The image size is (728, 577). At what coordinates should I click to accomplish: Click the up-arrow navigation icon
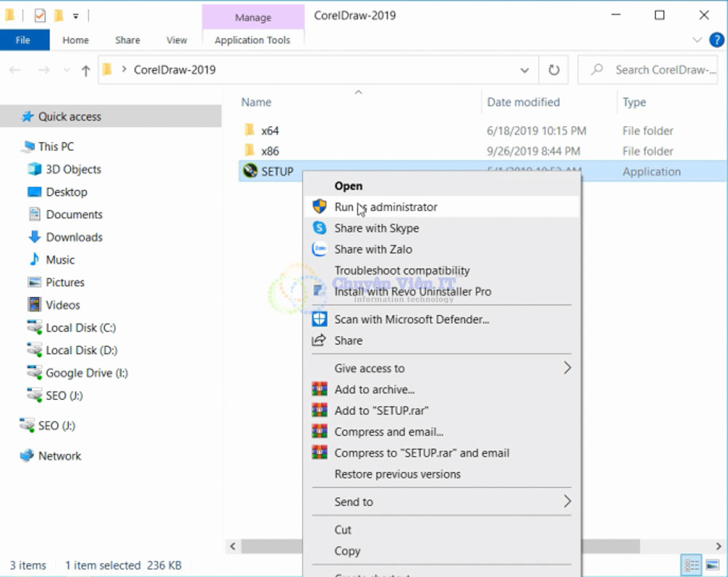(86, 70)
